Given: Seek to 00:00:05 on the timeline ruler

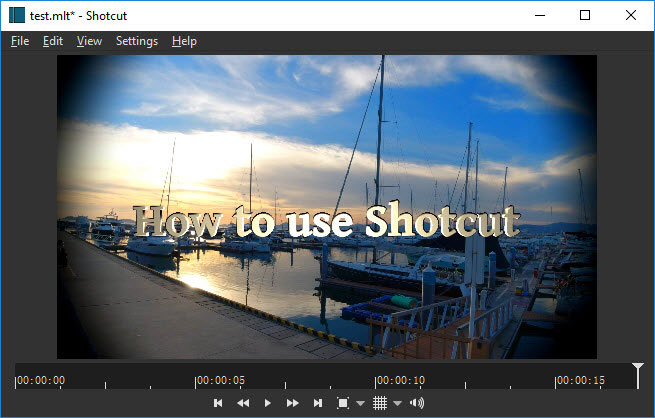Looking at the screenshot, I should pos(196,380).
